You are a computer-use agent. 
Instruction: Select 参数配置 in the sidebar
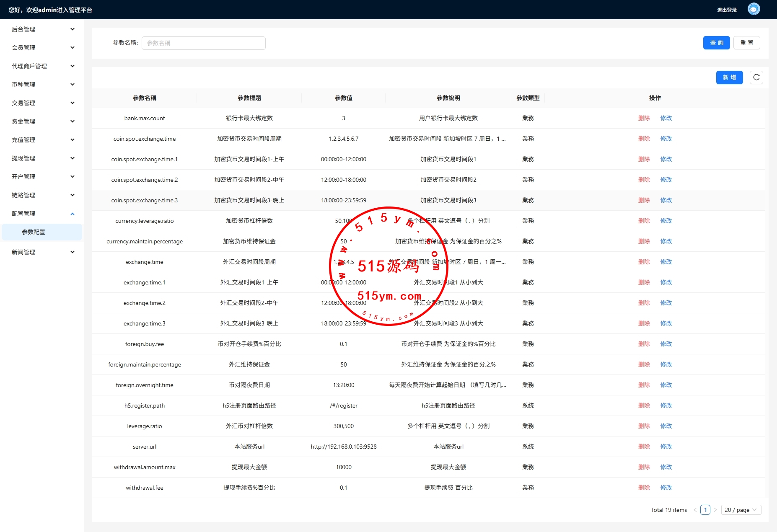(x=34, y=232)
